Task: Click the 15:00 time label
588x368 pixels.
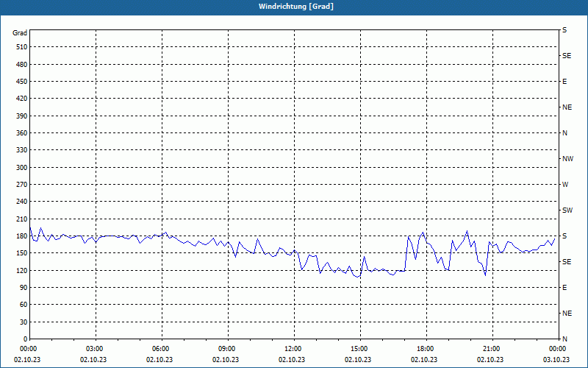Action: (360, 349)
